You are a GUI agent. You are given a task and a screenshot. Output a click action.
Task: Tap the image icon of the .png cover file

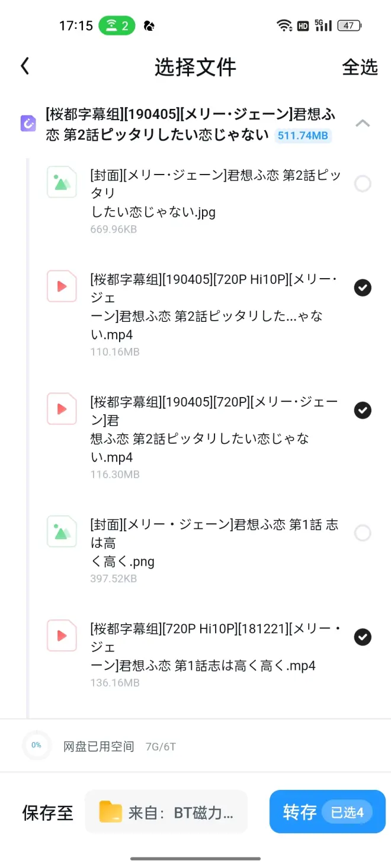click(62, 531)
